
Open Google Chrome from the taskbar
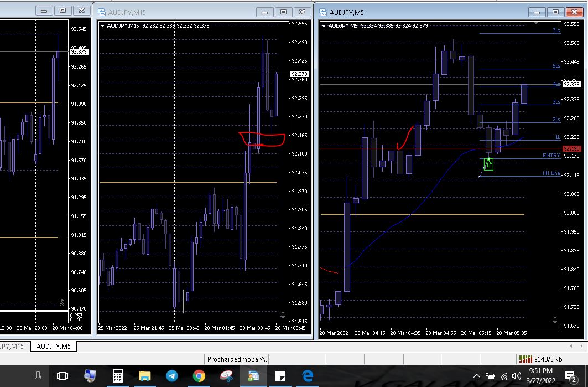[199, 376]
